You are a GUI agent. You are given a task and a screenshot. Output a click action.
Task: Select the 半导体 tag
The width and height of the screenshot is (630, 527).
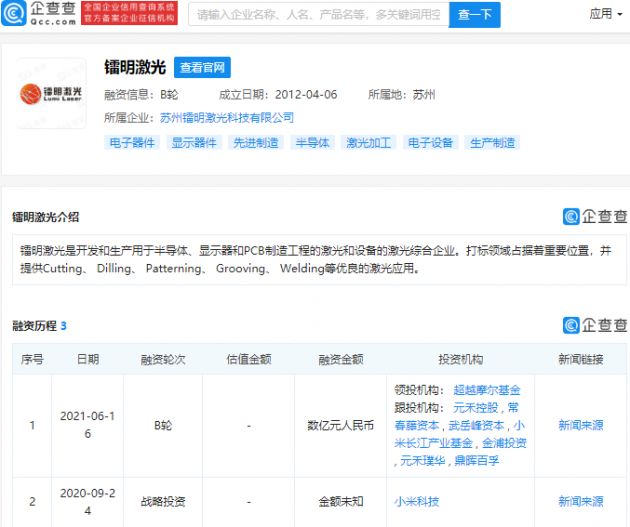coord(311,143)
